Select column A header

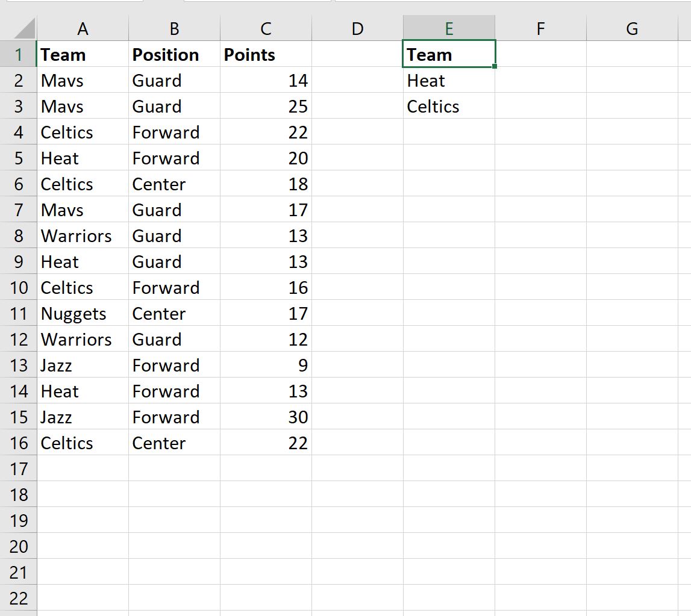83,29
